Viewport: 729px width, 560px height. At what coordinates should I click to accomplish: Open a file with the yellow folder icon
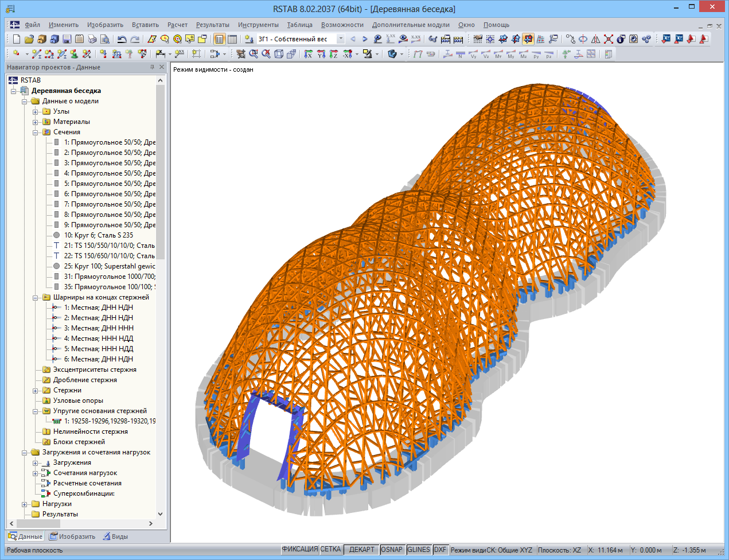click(x=29, y=39)
